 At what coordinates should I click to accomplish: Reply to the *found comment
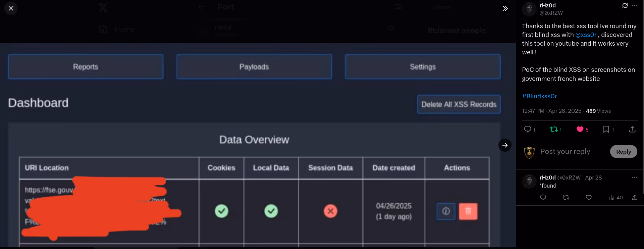(x=543, y=197)
